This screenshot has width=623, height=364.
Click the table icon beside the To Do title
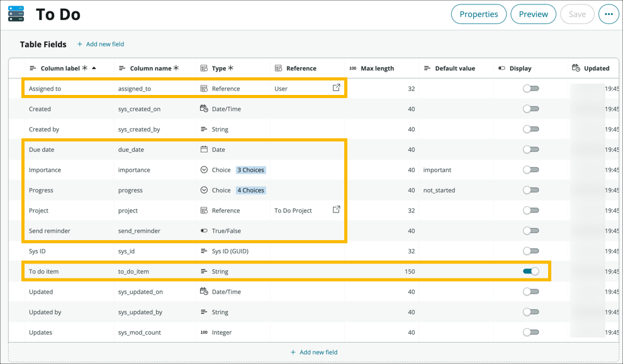tap(16, 13)
